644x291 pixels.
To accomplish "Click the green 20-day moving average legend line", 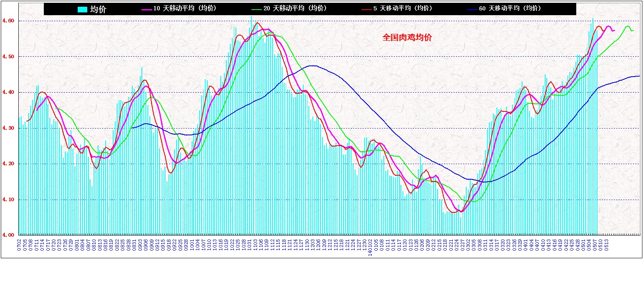I will tap(257, 9).
